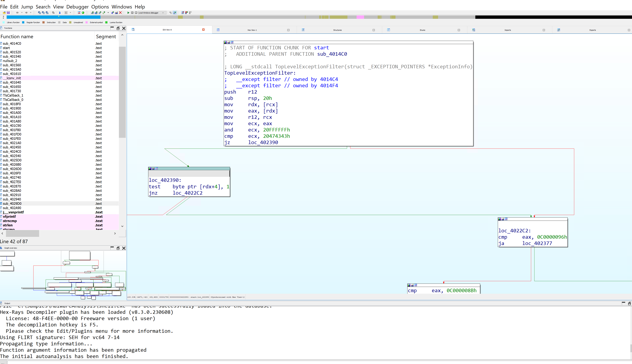Jump back with the left arrow icon
The width and height of the screenshot is (632, 364).
[17, 13]
